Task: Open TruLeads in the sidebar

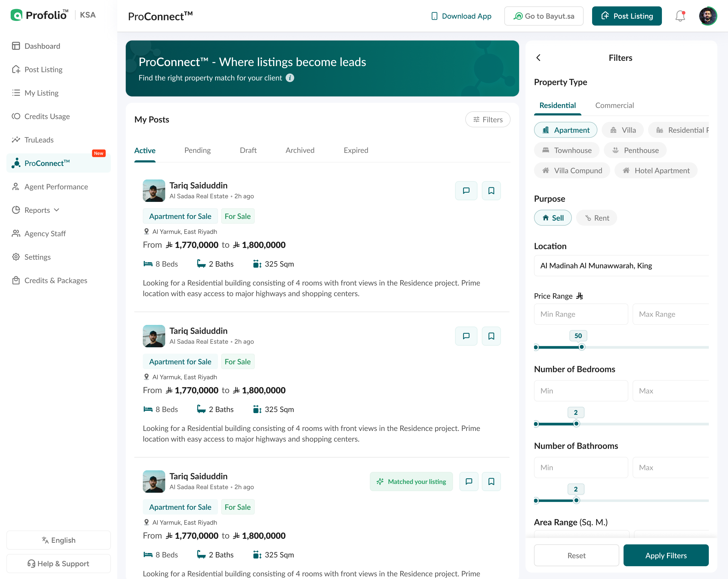Action: click(x=59, y=140)
